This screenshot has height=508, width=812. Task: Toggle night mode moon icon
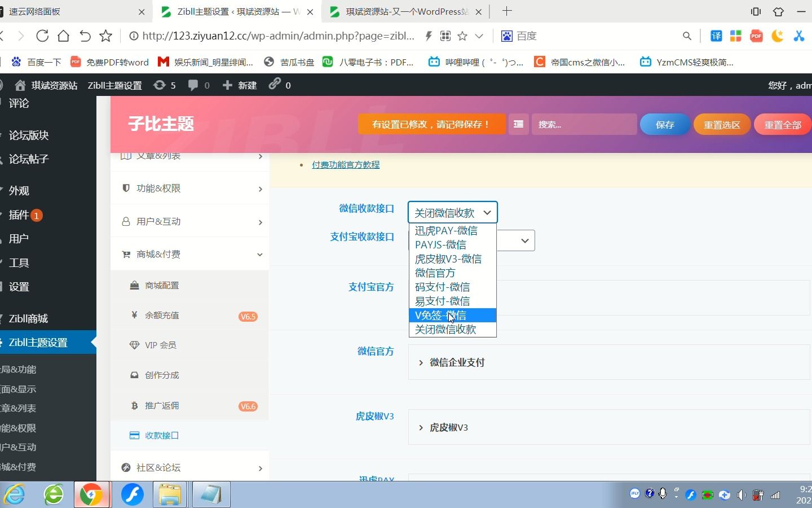click(x=778, y=36)
